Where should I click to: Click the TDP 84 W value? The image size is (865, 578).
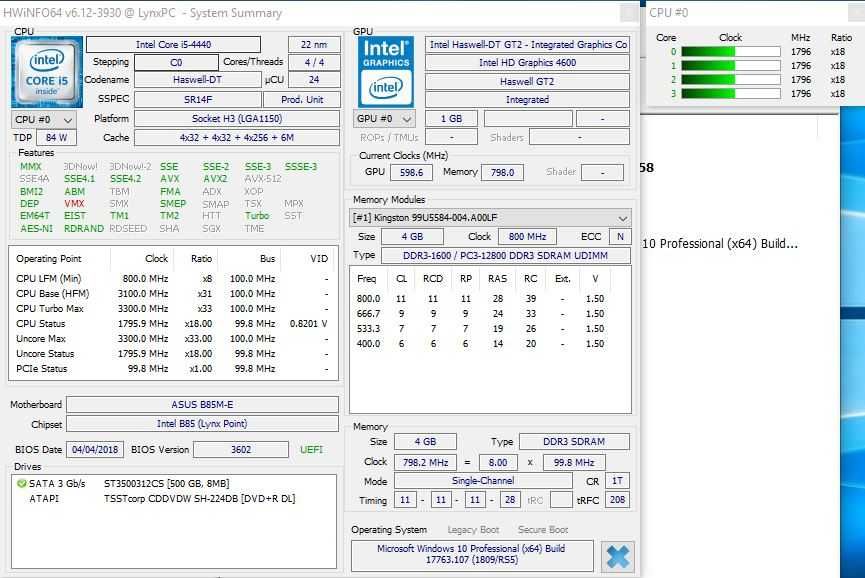(56, 137)
